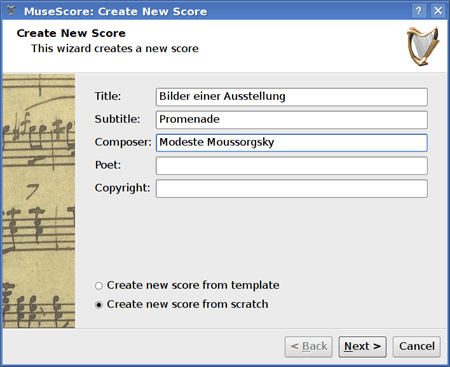450x367 pixels.
Task: Place cursor in the Composer field
Action: (292, 143)
